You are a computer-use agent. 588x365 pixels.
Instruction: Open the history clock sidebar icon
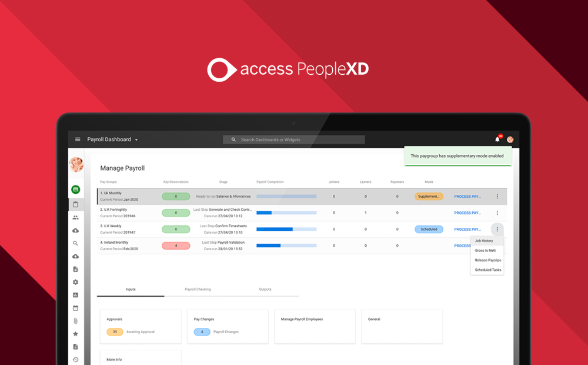pyautogui.click(x=75, y=360)
